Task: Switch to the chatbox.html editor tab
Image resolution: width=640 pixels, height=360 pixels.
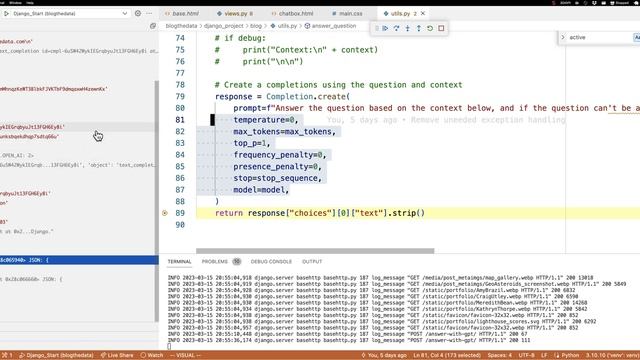Action: 293,13
